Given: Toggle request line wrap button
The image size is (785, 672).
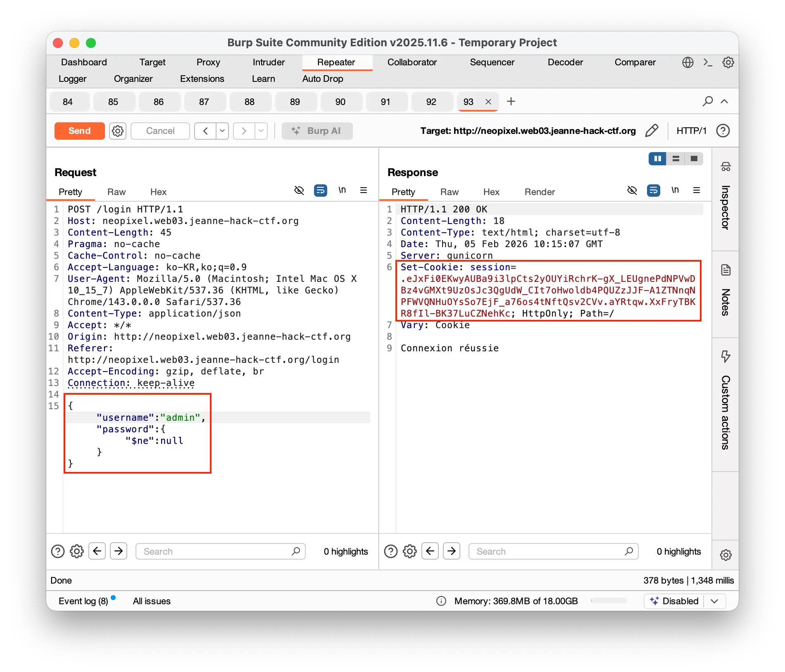Looking at the screenshot, I should [x=321, y=191].
